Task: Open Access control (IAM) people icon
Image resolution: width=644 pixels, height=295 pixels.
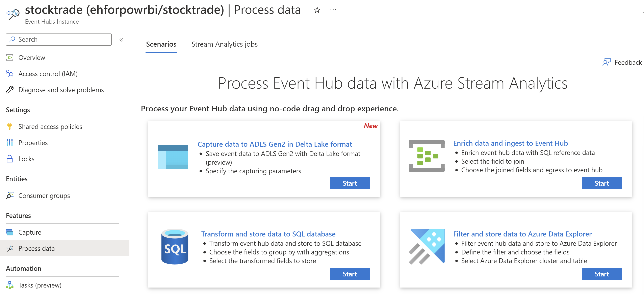Action: 10,74
